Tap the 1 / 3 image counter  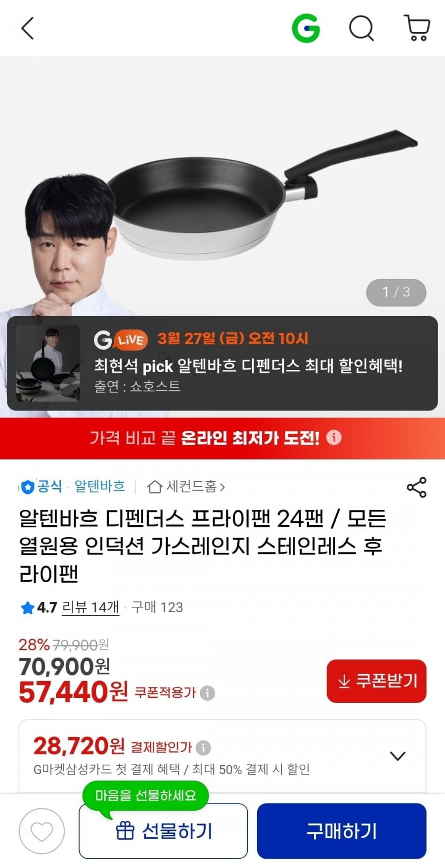[396, 292]
